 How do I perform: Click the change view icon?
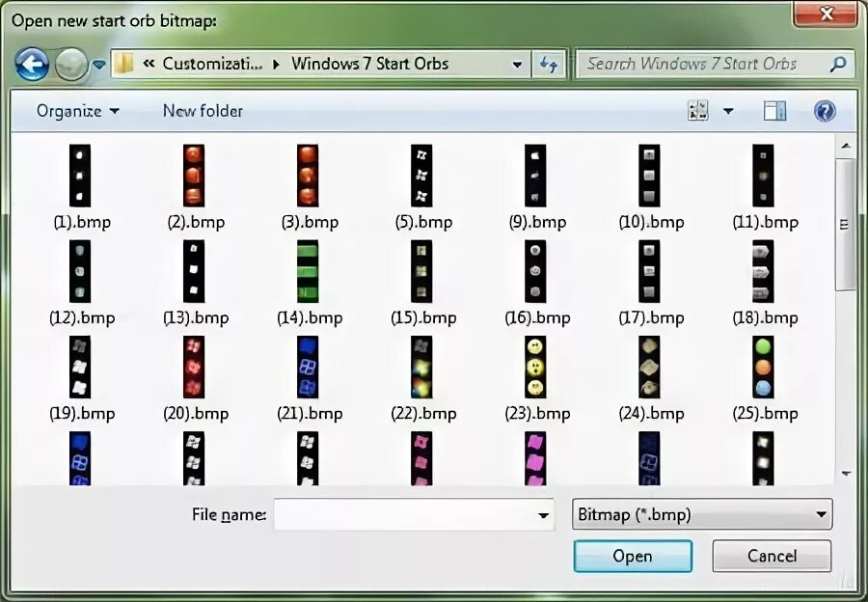click(697, 111)
